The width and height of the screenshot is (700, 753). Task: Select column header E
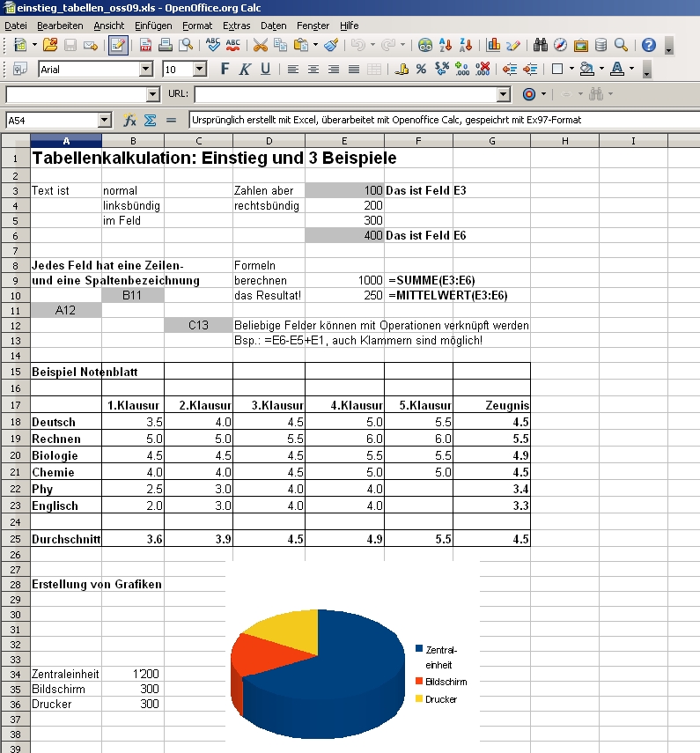pos(344,141)
